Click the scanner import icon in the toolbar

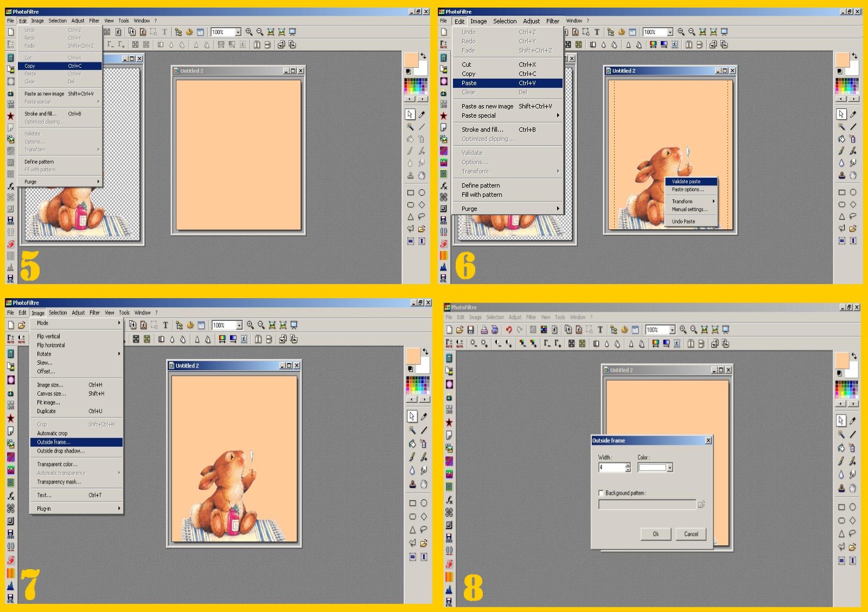pyautogui.click(x=494, y=330)
